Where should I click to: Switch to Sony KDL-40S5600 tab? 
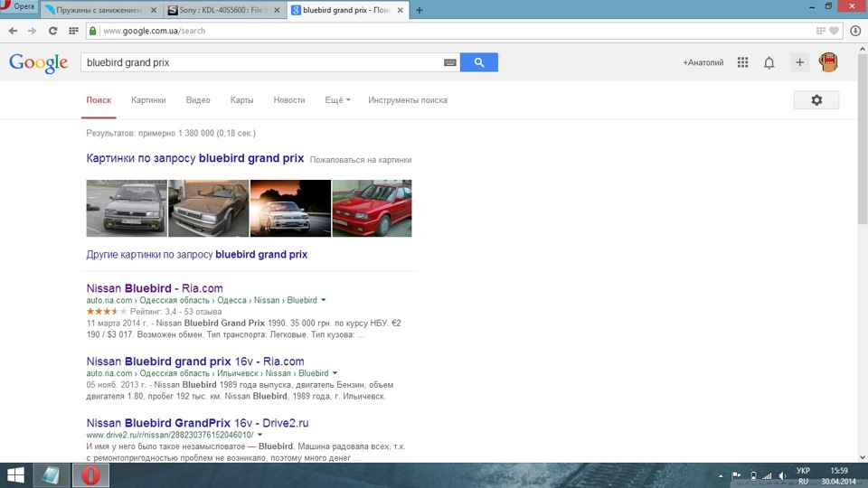coord(224,10)
